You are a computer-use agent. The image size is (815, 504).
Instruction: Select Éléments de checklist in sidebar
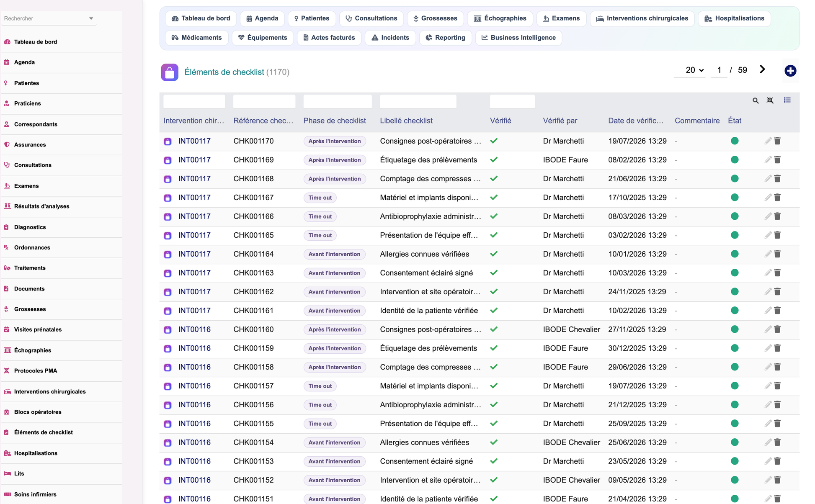click(44, 432)
